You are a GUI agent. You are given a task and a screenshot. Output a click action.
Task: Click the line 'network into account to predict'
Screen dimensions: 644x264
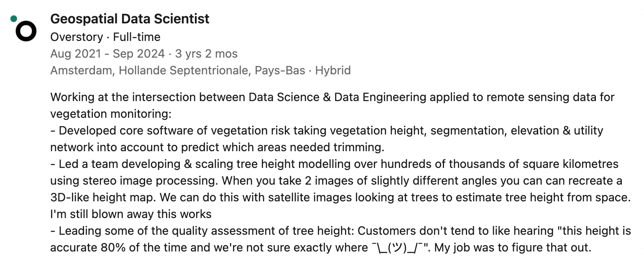217,147
